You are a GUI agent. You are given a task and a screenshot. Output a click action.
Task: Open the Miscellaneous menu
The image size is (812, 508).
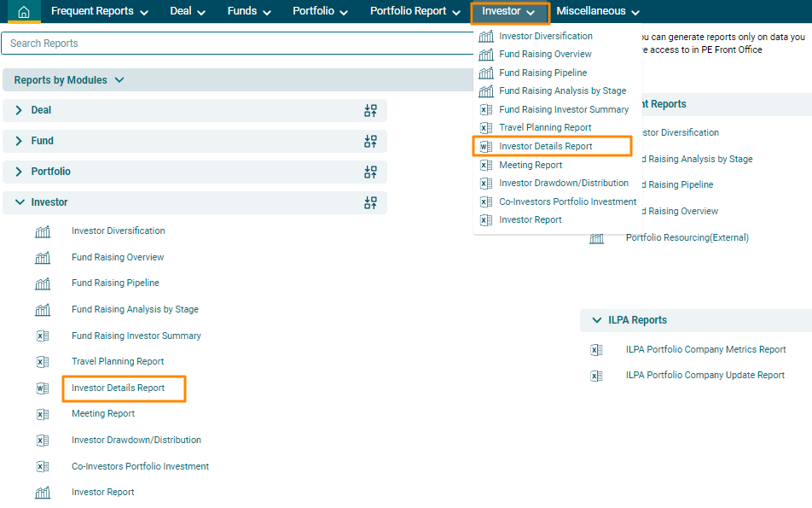596,12
